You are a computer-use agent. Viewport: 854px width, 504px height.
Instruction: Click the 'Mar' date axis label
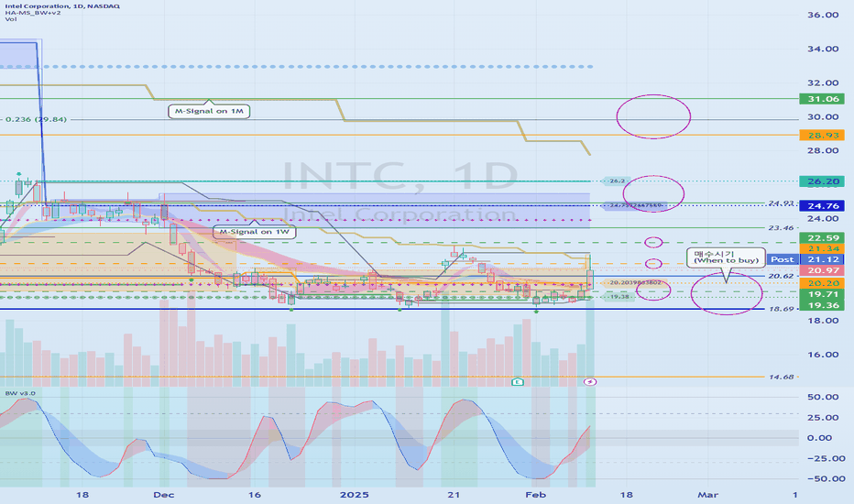[708, 495]
